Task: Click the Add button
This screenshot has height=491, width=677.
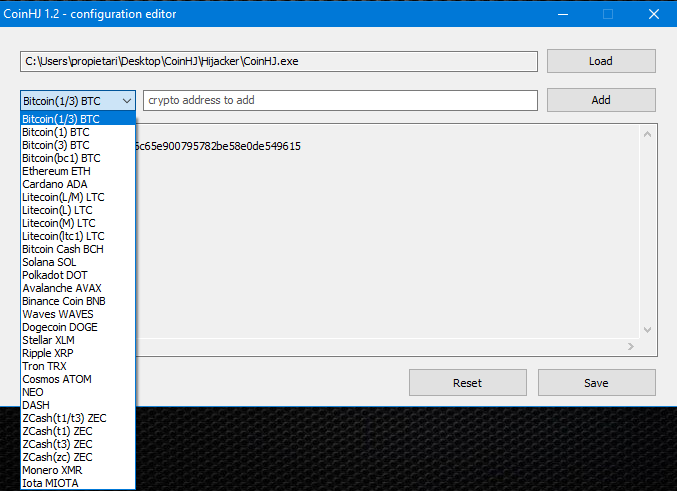Action: pos(601,100)
